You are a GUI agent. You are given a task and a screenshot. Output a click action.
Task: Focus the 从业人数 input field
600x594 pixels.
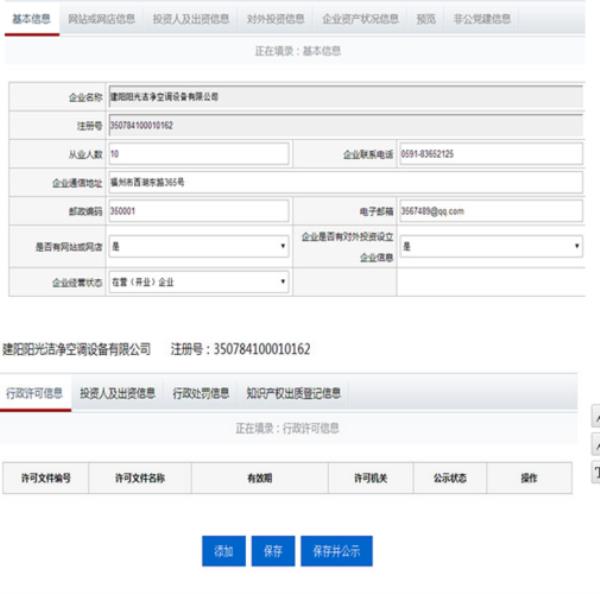(199, 154)
